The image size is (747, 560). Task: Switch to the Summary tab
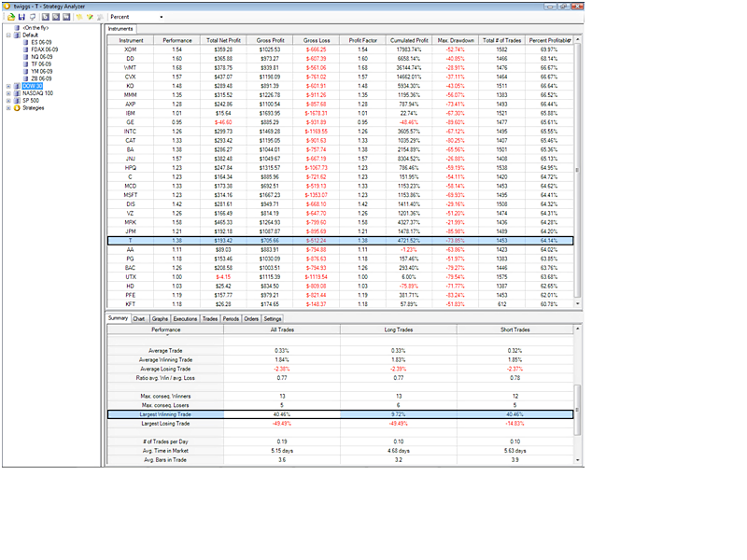119,318
